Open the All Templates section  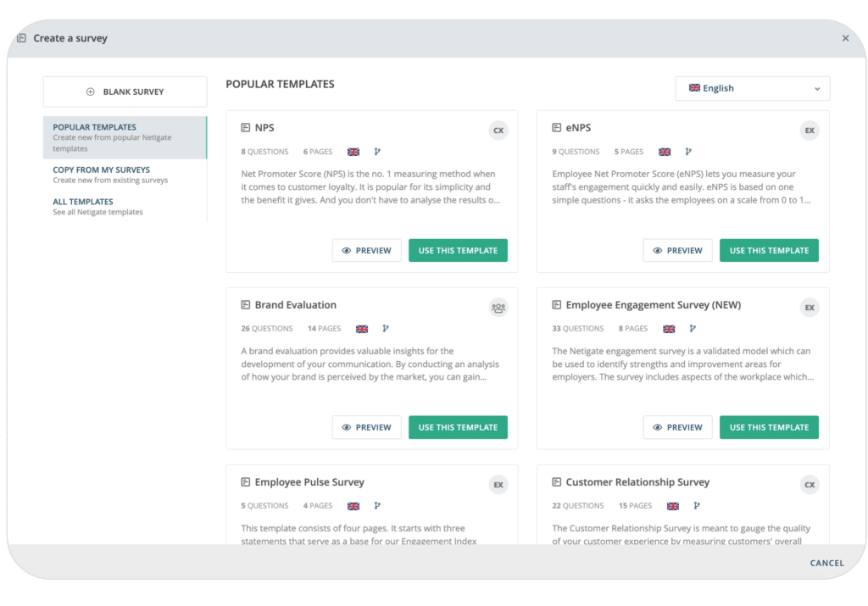(125, 207)
